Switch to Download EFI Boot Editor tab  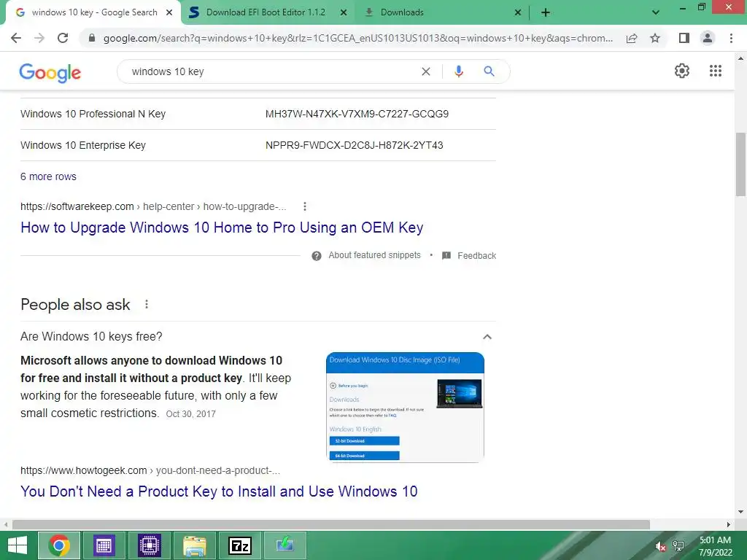click(x=266, y=12)
